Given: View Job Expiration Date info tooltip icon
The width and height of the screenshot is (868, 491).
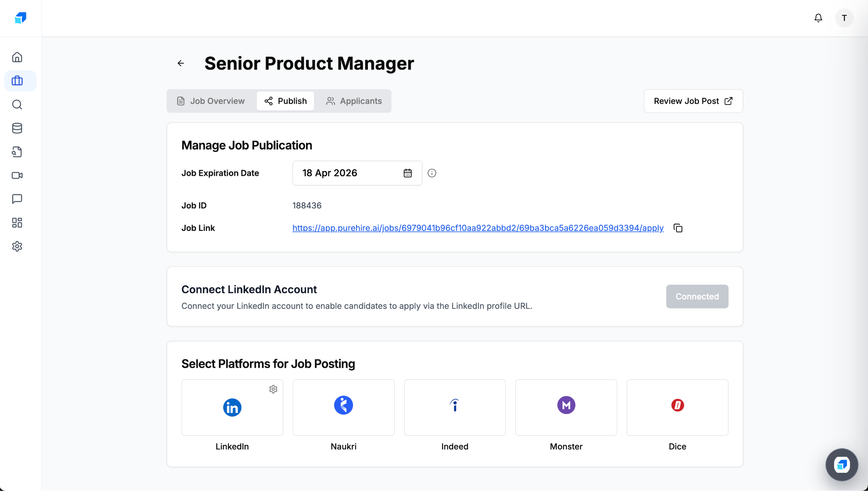Looking at the screenshot, I should (432, 173).
